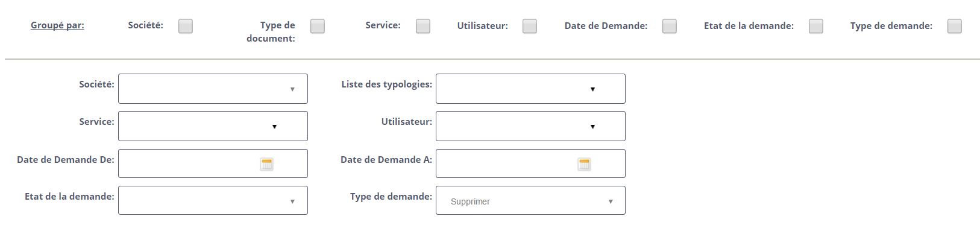The image size is (980, 225).
Task: Click the Date de Demande A field
Action: click(x=530, y=163)
